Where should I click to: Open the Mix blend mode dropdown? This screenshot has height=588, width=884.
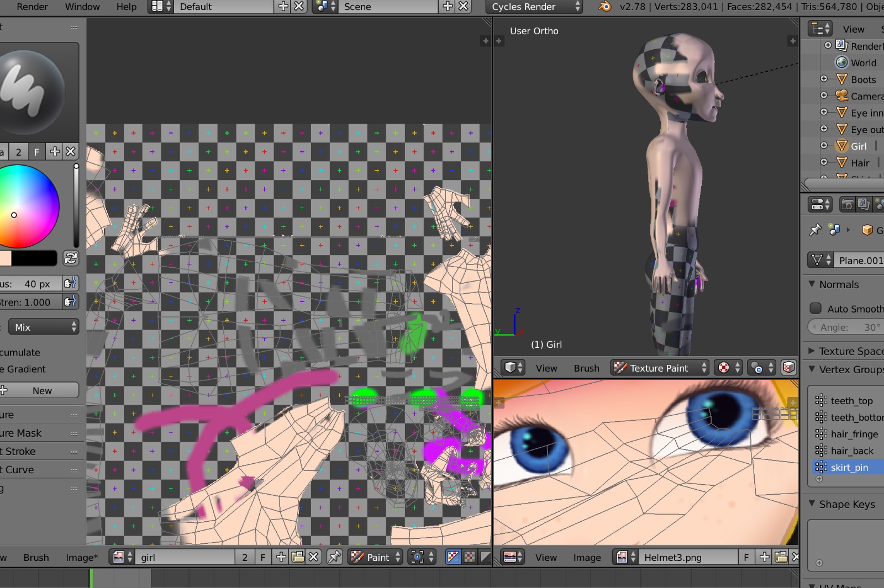click(44, 327)
